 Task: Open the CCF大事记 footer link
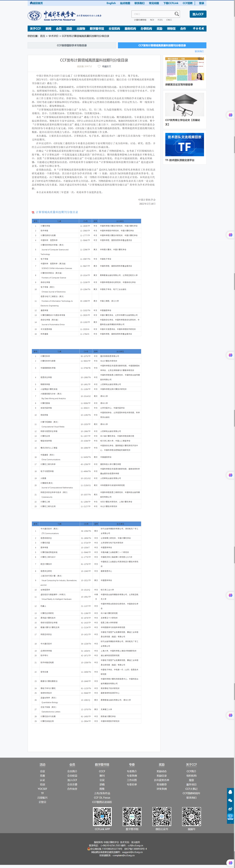click(192, 789)
